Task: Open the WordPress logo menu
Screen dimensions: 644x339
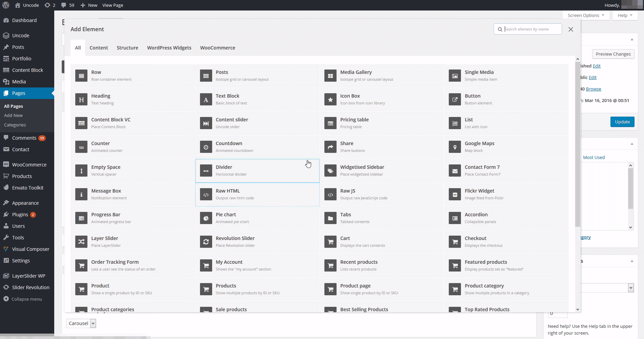Action: point(6,5)
